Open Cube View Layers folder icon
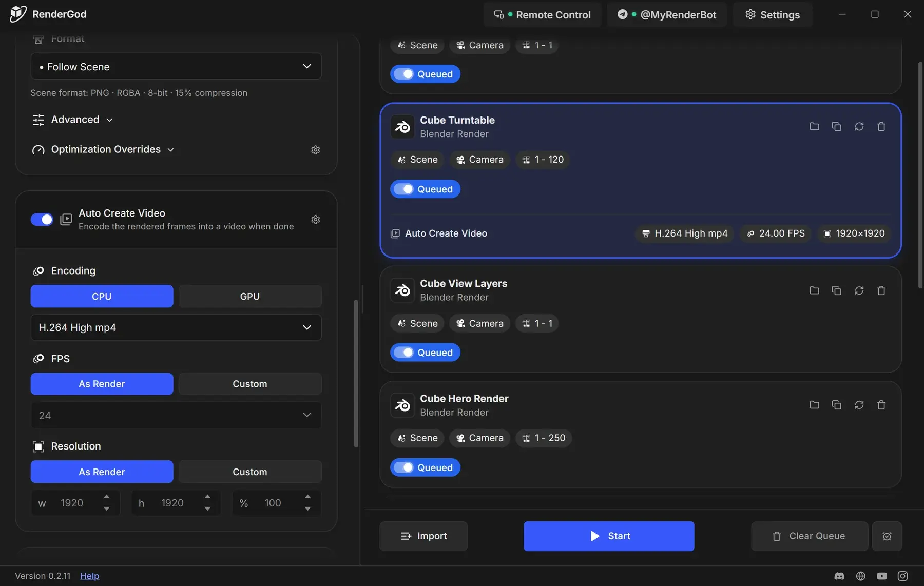Viewport: 924px width, 586px height. 814,290
